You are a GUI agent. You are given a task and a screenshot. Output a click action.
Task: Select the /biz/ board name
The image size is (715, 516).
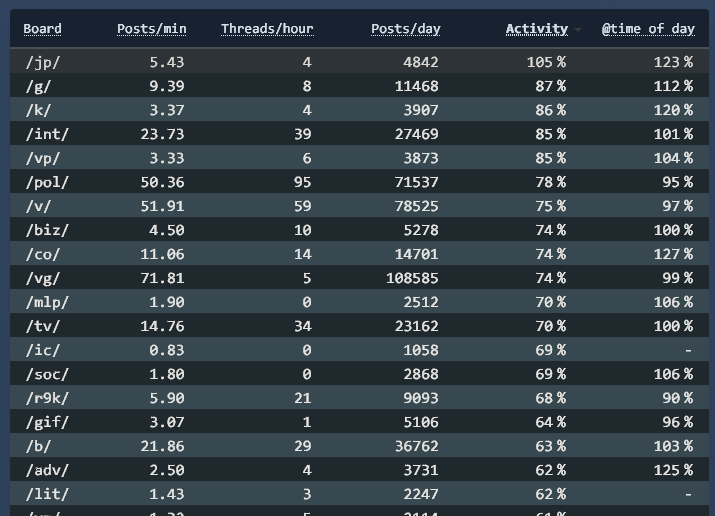[x=47, y=230]
